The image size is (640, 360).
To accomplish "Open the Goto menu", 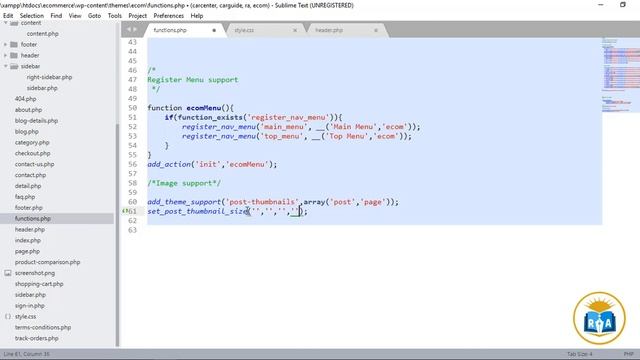I will tap(94, 16).
